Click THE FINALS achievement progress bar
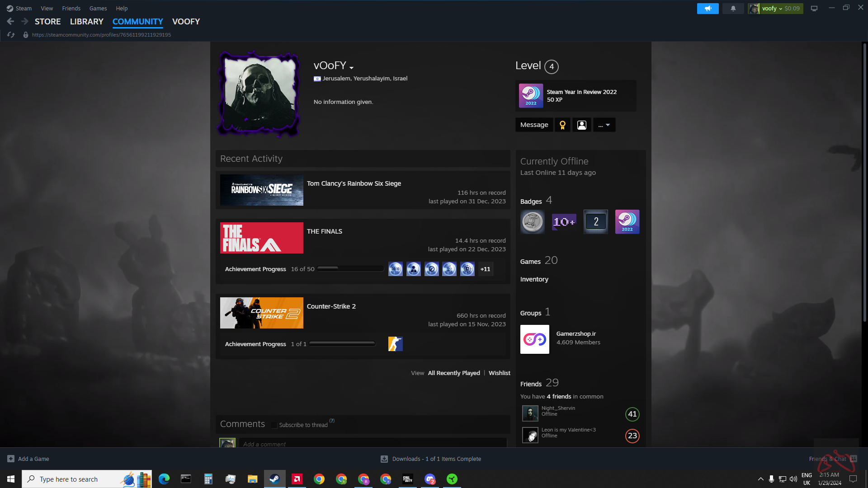 pos(350,269)
